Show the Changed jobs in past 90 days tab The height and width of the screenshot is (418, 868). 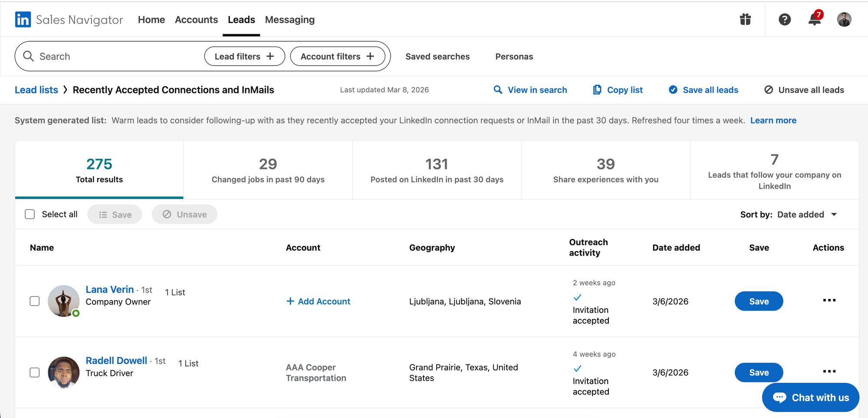click(x=268, y=170)
